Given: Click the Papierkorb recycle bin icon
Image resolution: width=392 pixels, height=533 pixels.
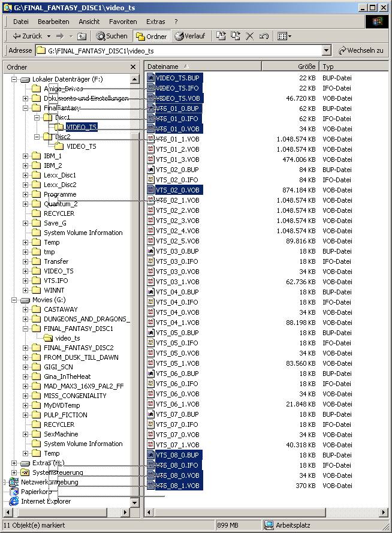Looking at the screenshot, I should [x=14, y=492].
